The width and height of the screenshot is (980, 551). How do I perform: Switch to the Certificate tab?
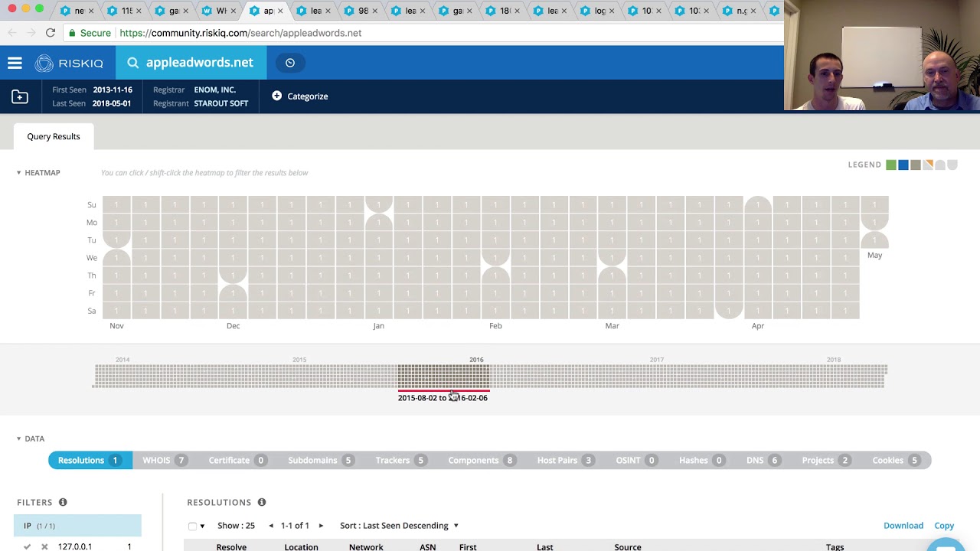pyautogui.click(x=237, y=460)
